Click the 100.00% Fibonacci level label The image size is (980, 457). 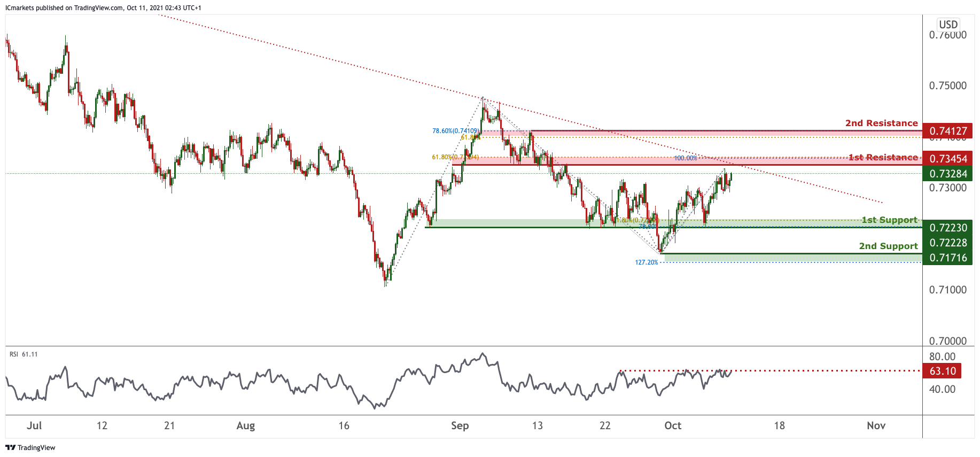point(685,158)
